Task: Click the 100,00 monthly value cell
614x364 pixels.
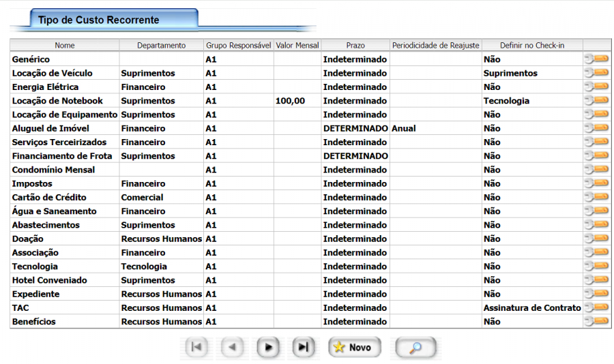Action: pos(291,101)
